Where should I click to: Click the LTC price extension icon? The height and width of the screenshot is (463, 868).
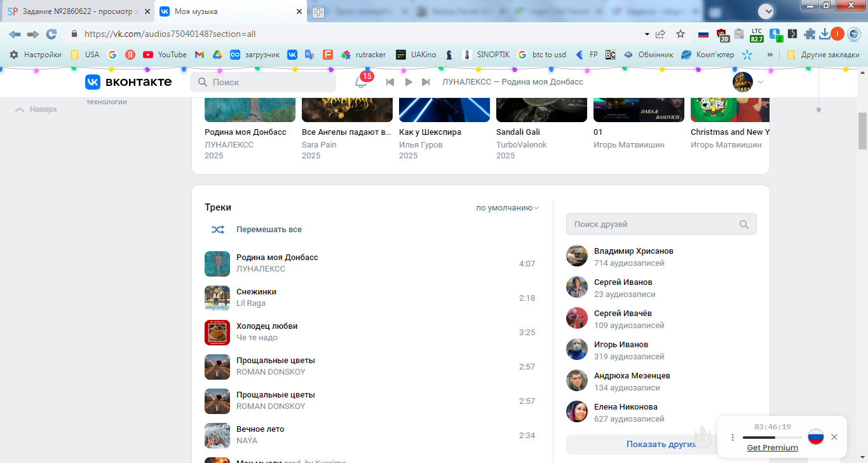coord(757,34)
